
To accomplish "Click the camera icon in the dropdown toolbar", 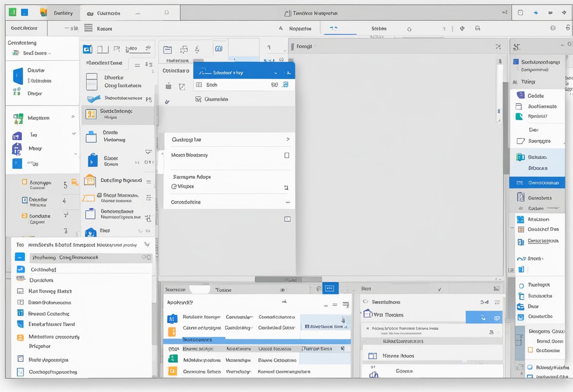I will coord(168,86).
